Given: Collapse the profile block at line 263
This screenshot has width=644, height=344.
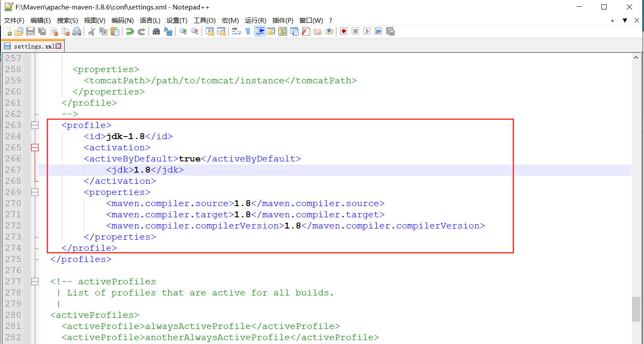Looking at the screenshot, I should 35,125.
